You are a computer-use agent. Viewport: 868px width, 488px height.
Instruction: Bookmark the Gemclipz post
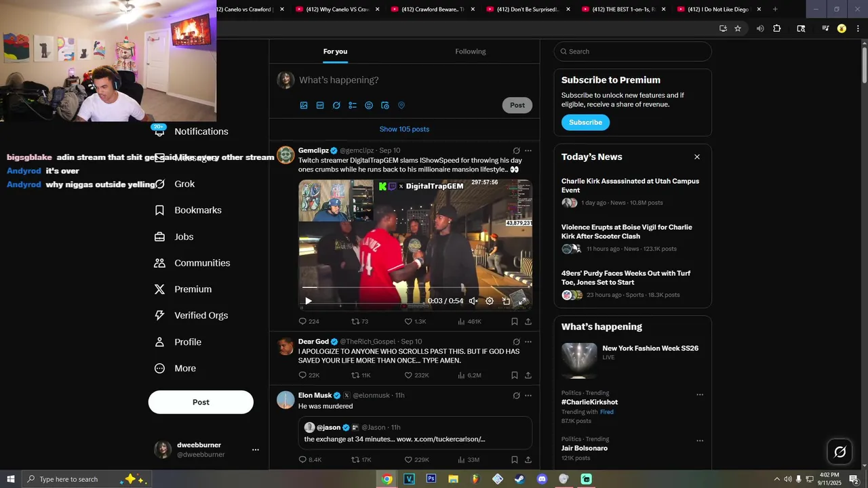tap(515, 321)
